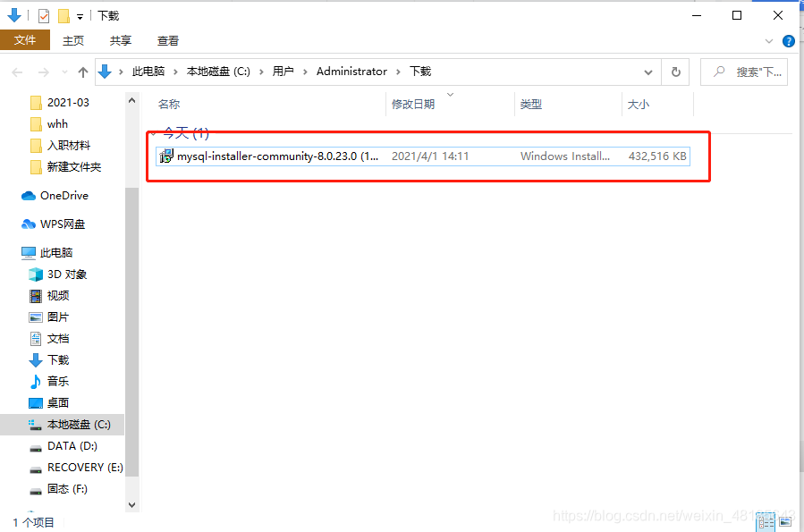Sort by the 修改日期 column header

(x=413, y=104)
